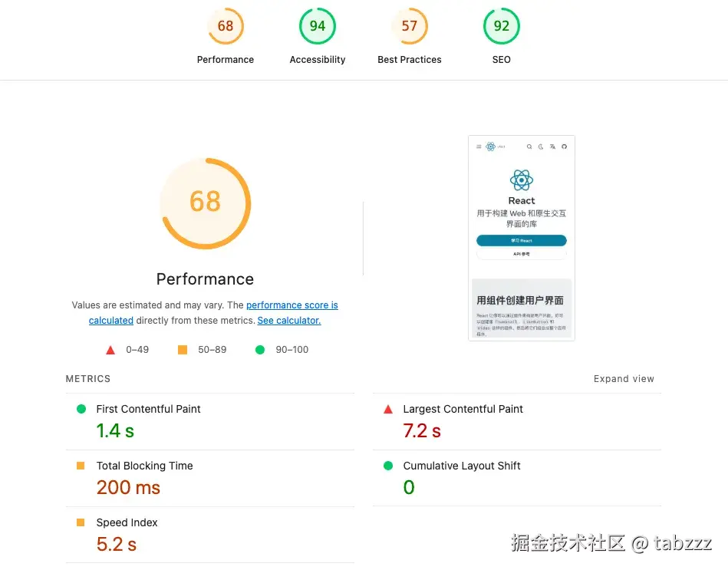Click the hamburger menu in the thumbnail

click(x=479, y=147)
